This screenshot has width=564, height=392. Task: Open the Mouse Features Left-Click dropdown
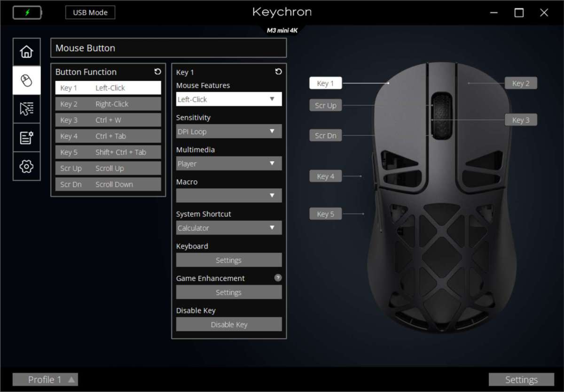pyautogui.click(x=229, y=99)
